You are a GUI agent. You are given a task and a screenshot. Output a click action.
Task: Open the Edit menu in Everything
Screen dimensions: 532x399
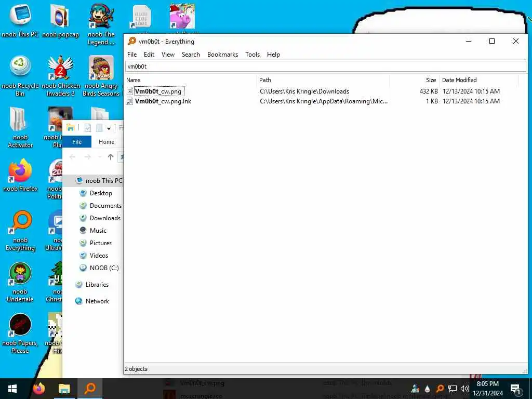coord(149,55)
